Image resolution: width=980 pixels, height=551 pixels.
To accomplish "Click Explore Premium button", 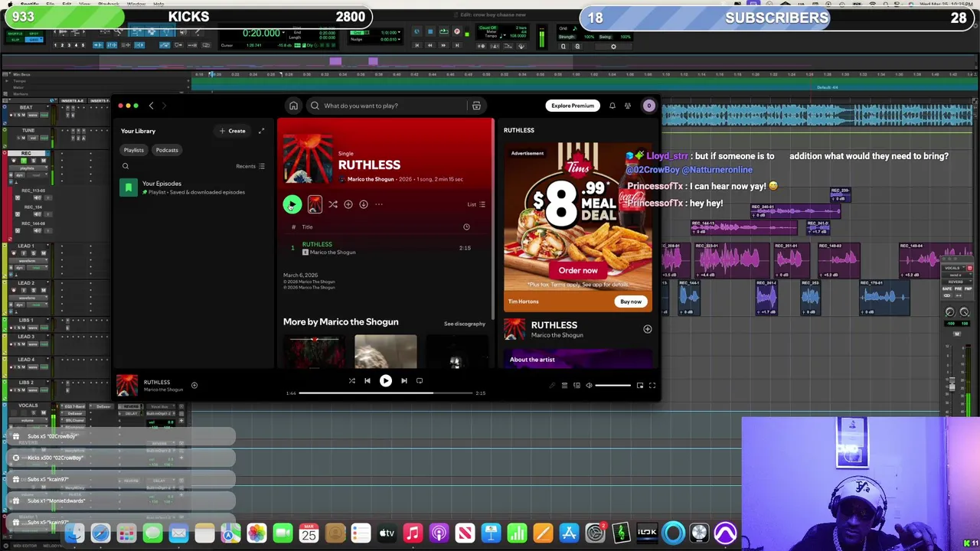I will pyautogui.click(x=573, y=106).
